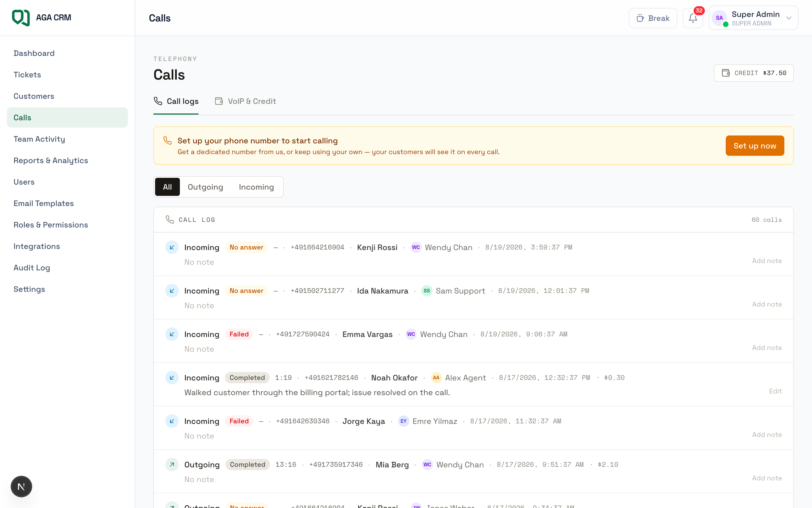Click the customer name Mia Berg

392,464
